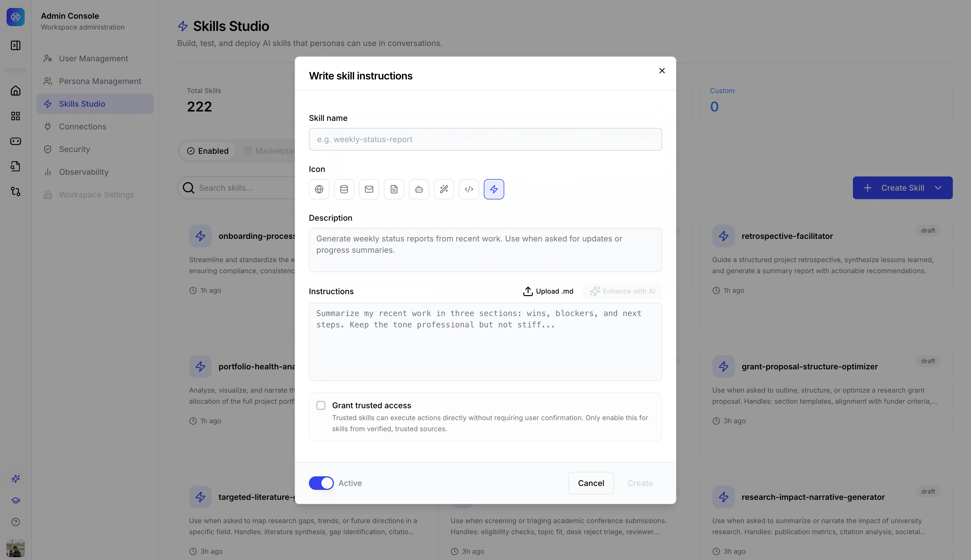Open the grid apps icon in left rail
The height and width of the screenshot is (560, 971).
coord(15,116)
